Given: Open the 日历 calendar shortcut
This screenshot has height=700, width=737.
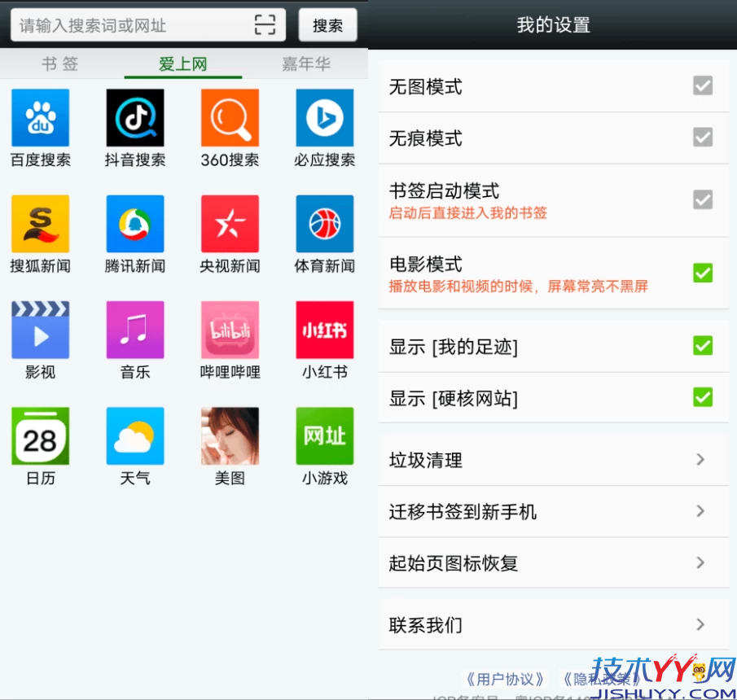Looking at the screenshot, I should coord(40,435).
